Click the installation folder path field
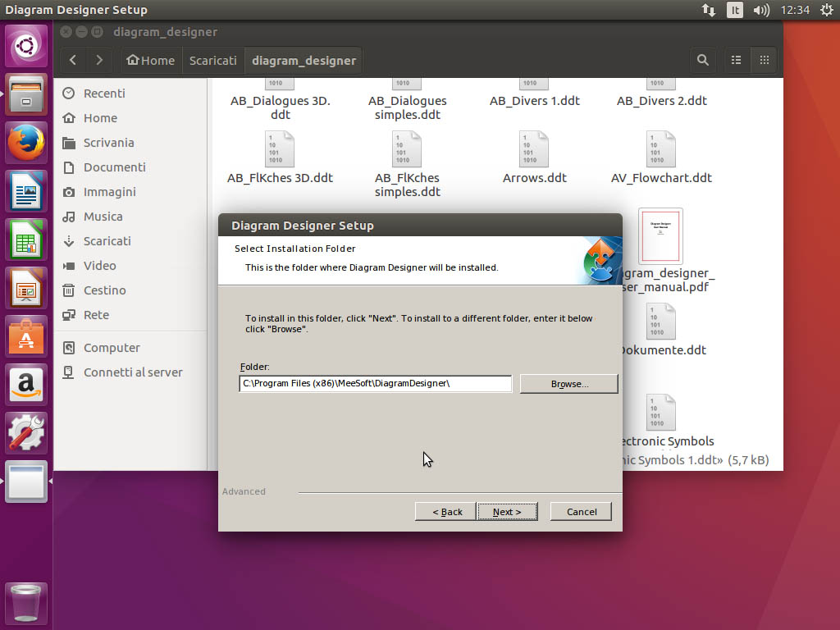The image size is (840, 630). pos(375,384)
